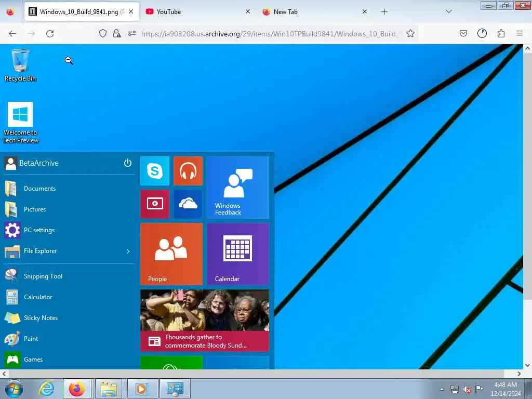
Task: Save page to Pocket
Action: [463, 34]
